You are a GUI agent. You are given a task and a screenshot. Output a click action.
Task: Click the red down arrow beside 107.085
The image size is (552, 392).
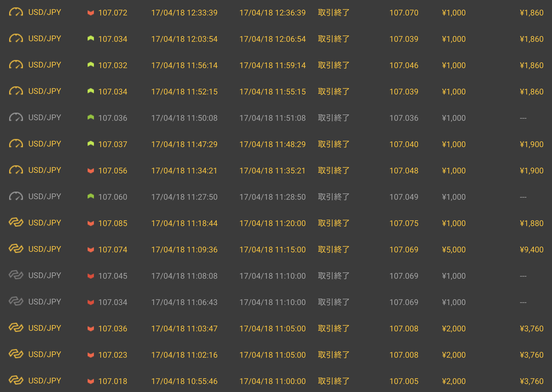(91, 223)
